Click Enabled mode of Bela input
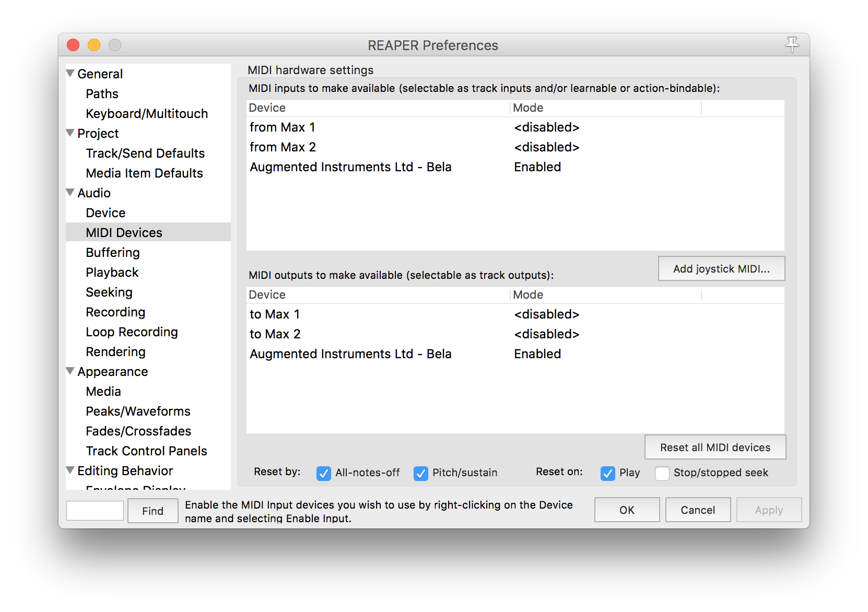The height and width of the screenshot is (612, 868). point(537,167)
